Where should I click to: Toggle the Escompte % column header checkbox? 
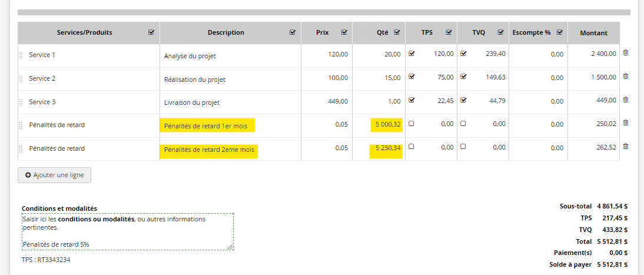560,32
